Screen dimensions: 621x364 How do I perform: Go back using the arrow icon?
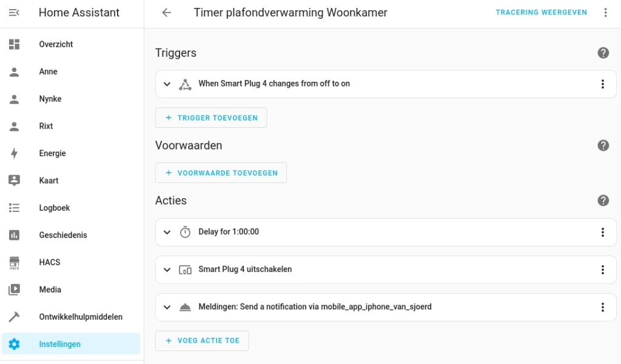(167, 12)
